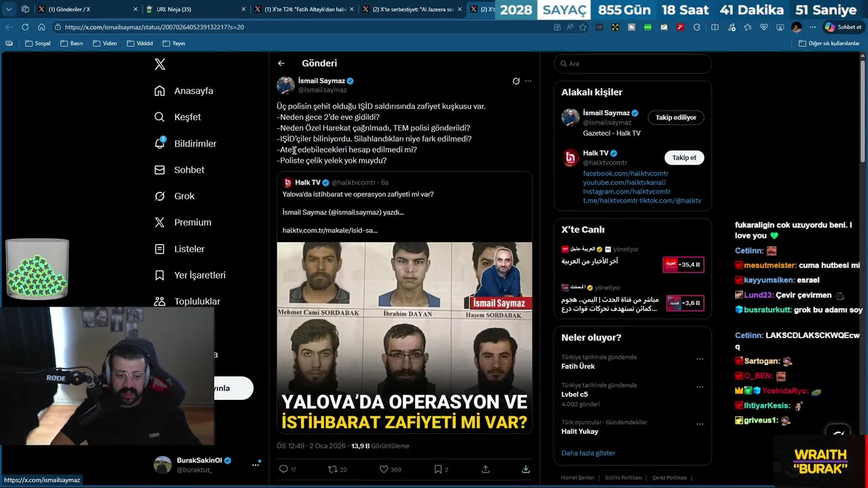The image size is (868, 488).
Task: Switch to the X'te T24 Fatih Altaylı tab
Action: [303, 9]
